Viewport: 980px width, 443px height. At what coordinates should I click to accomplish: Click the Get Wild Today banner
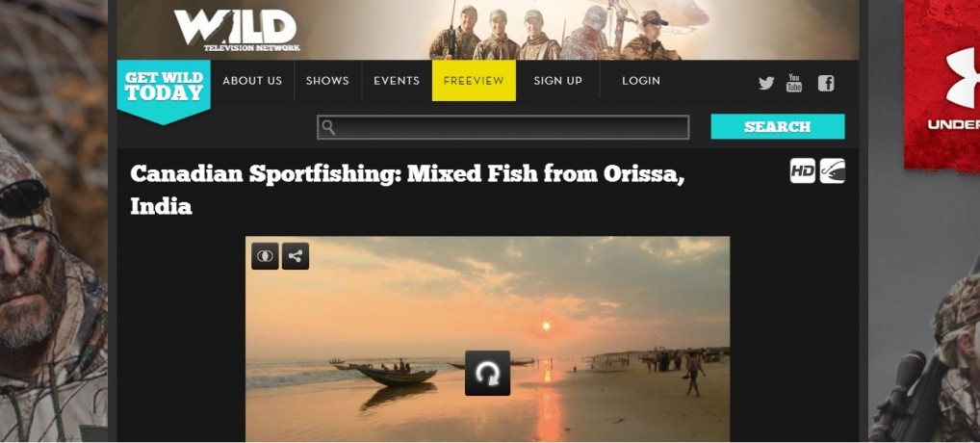pos(164,91)
